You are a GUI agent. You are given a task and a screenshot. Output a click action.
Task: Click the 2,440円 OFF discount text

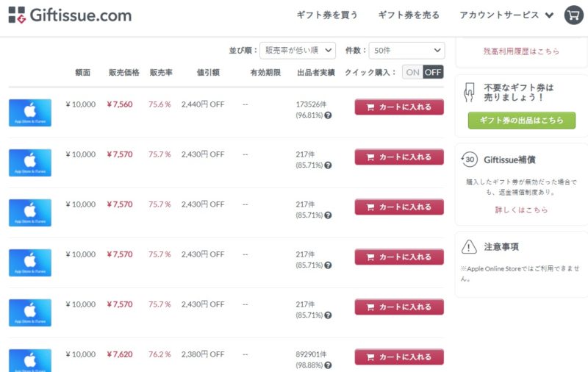tap(203, 104)
